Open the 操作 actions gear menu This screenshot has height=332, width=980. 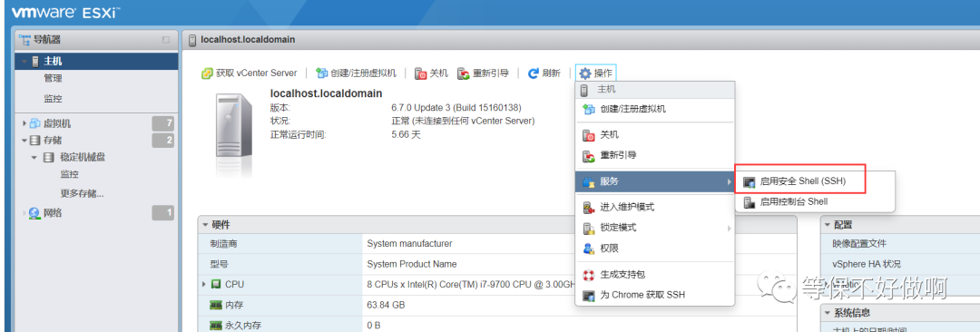(x=595, y=73)
